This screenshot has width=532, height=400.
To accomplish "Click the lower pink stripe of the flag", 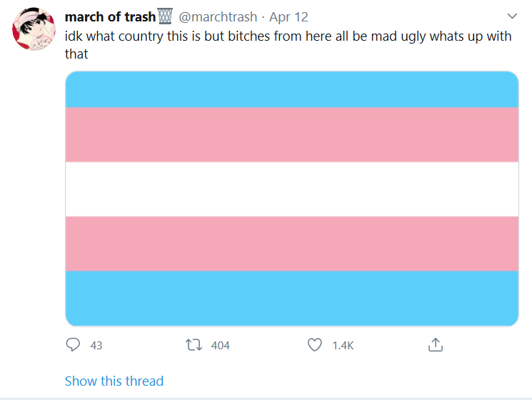I will tap(291, 244).
